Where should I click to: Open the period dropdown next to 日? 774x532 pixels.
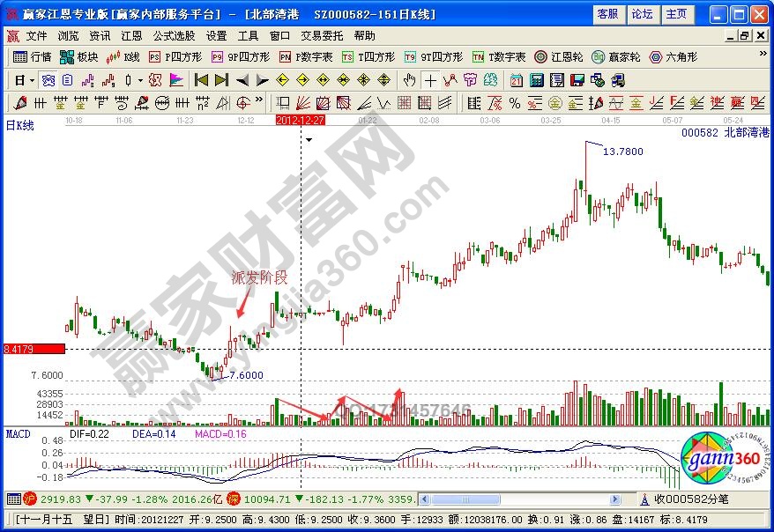click(x=32, y=79)
